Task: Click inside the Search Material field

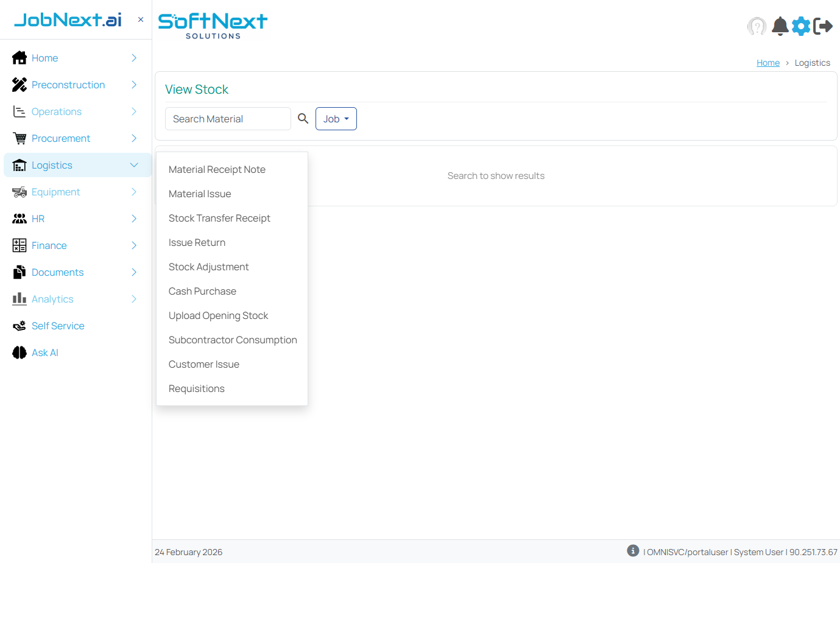Action: [x=228, y=119]
